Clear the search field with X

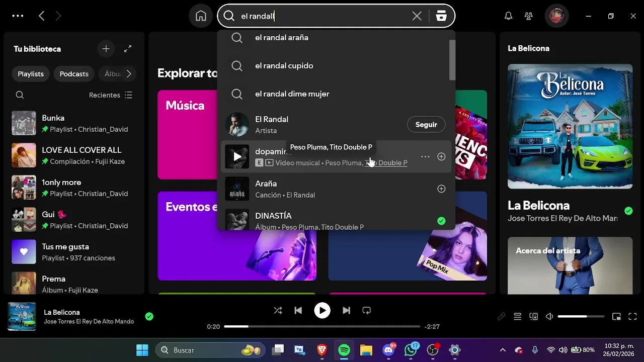click(x=417, y=16)
